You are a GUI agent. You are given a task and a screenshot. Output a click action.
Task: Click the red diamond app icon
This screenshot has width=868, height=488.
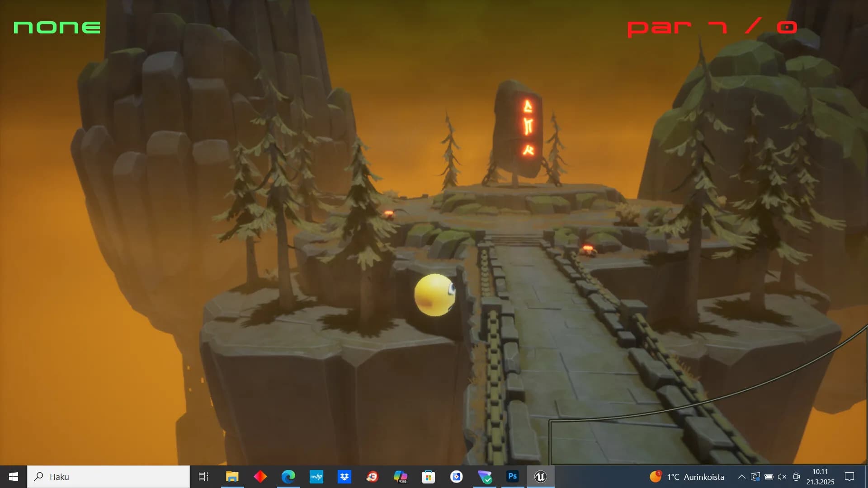click(260, 477)
